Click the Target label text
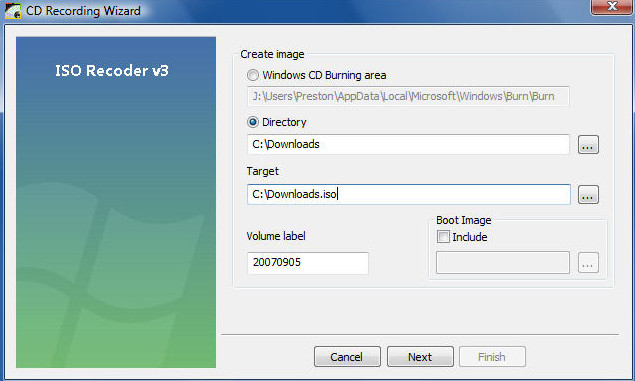 coord(262,171)
